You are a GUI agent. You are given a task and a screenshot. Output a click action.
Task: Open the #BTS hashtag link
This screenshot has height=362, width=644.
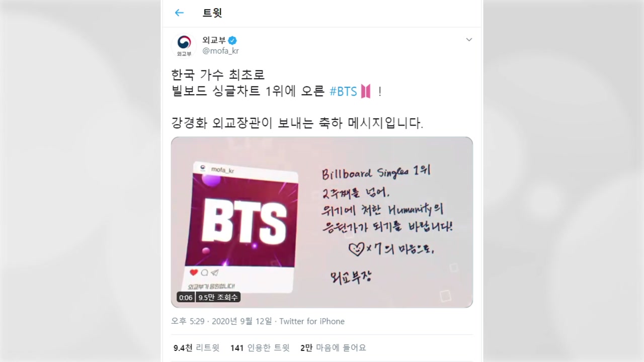(343, 92)
